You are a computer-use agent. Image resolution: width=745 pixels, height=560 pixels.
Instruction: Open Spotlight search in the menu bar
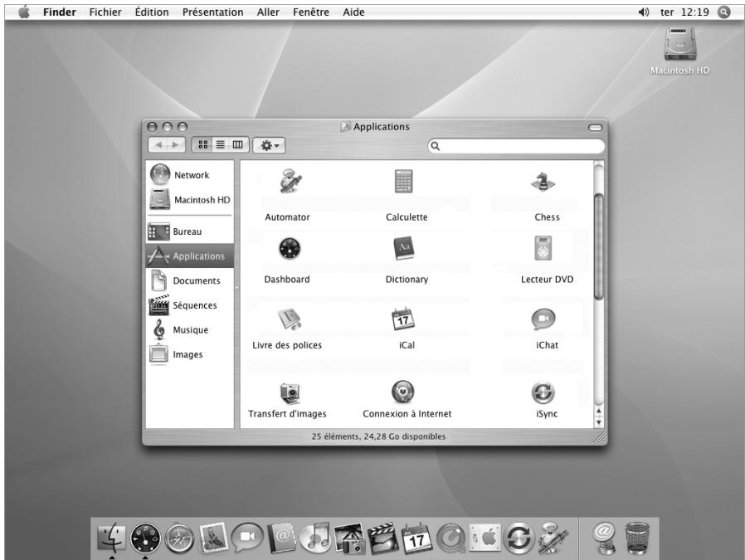(x=723, y=12)
